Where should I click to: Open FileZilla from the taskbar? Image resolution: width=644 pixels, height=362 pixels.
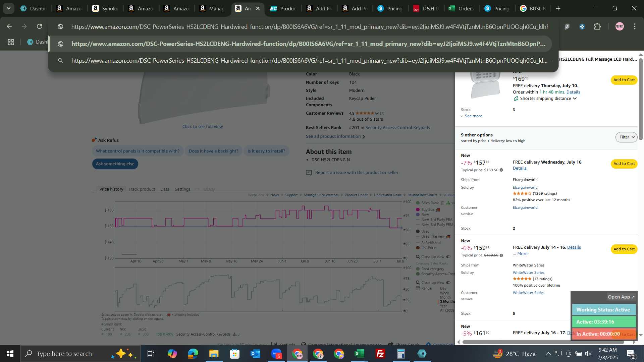coord(380,354)
